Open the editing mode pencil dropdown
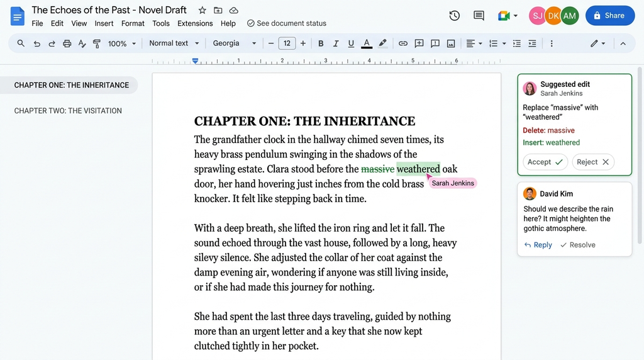Screen dimensions: 644x360 coord(597,43)
